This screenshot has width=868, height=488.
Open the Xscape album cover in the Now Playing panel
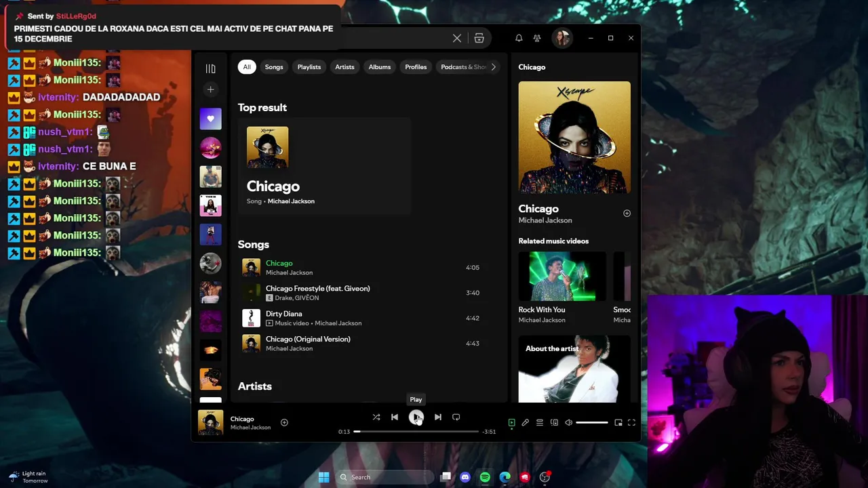pos(574,138)
